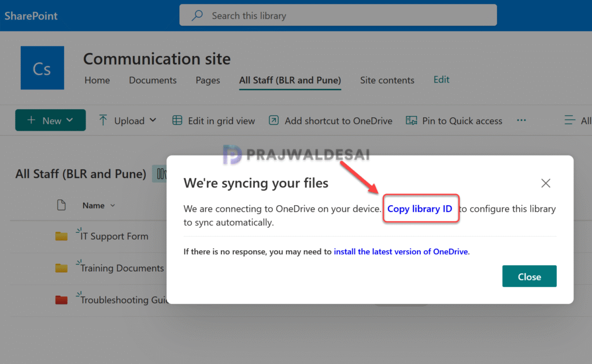Open the Cs site logo tile
592x364 pixels.
click(x=42, y=68)
